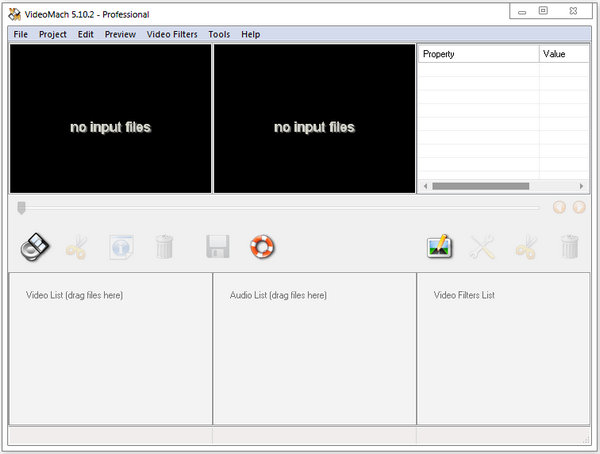Click the trash icon beside file info
Screen dimensions: 600x454
pos(165,246)
